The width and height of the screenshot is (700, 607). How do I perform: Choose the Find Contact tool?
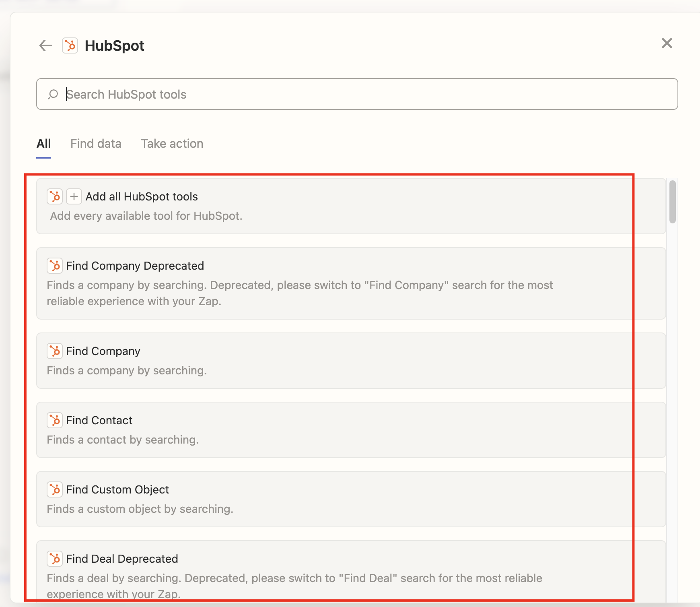[351, 430]
